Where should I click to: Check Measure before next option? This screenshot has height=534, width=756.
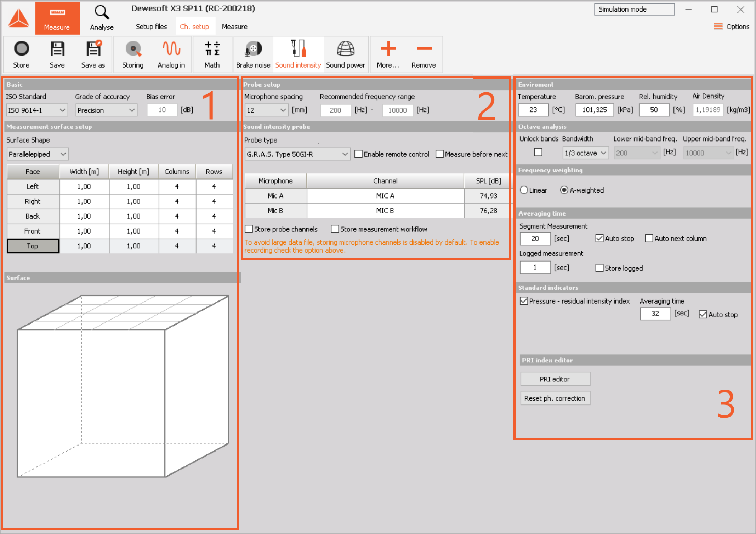point(439,154)
